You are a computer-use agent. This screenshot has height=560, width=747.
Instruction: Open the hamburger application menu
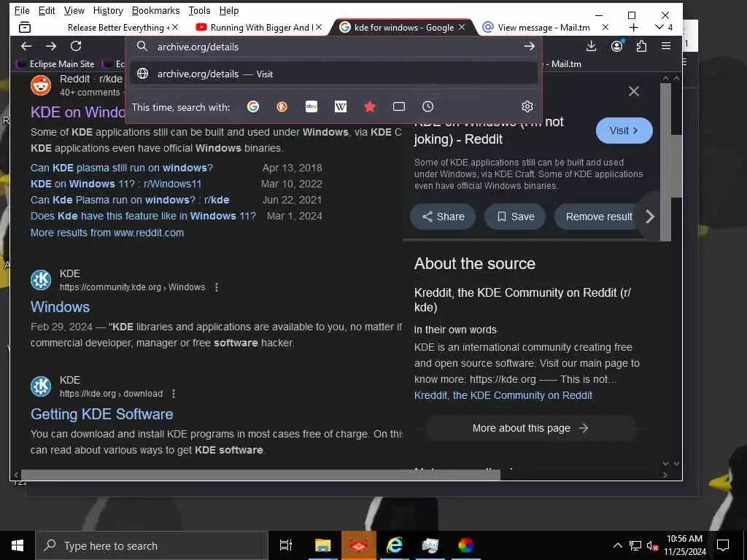[666, 46]
